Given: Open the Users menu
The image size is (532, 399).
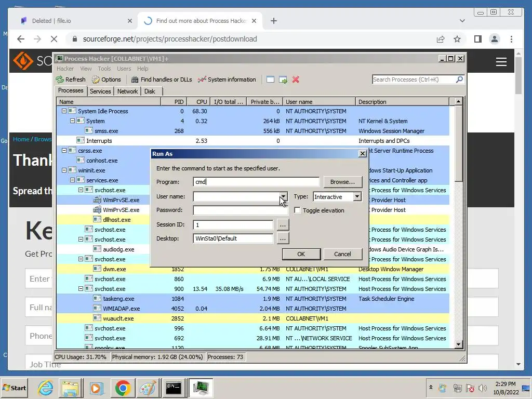Looking at the screenshot, I should [124, 69].
